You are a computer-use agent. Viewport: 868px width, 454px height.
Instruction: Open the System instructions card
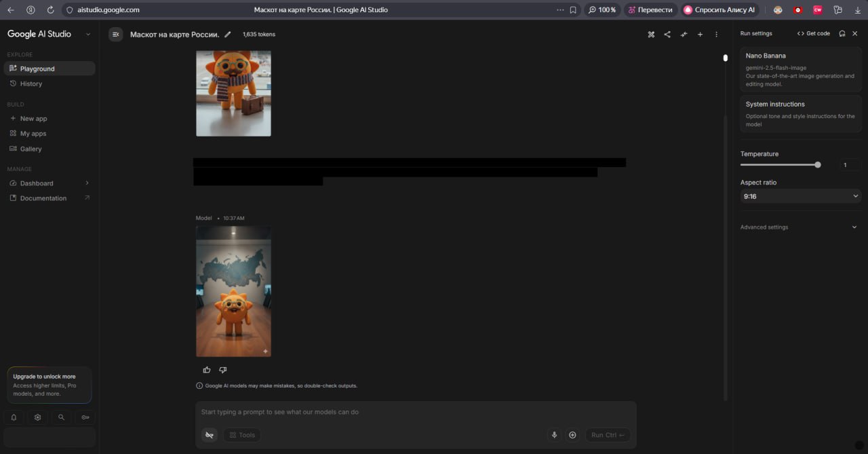click(x=801, y=114)
